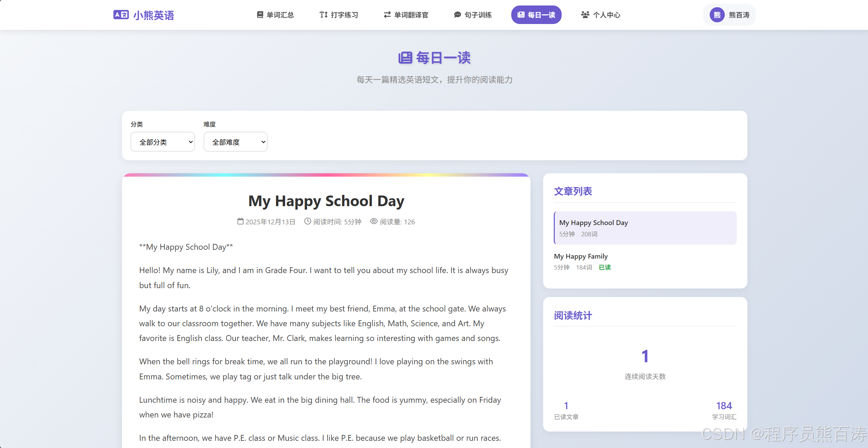The width and height of the screenshot is (868, 448).
Task: Click the clock icon by 阅读时间
Action: 308,221
